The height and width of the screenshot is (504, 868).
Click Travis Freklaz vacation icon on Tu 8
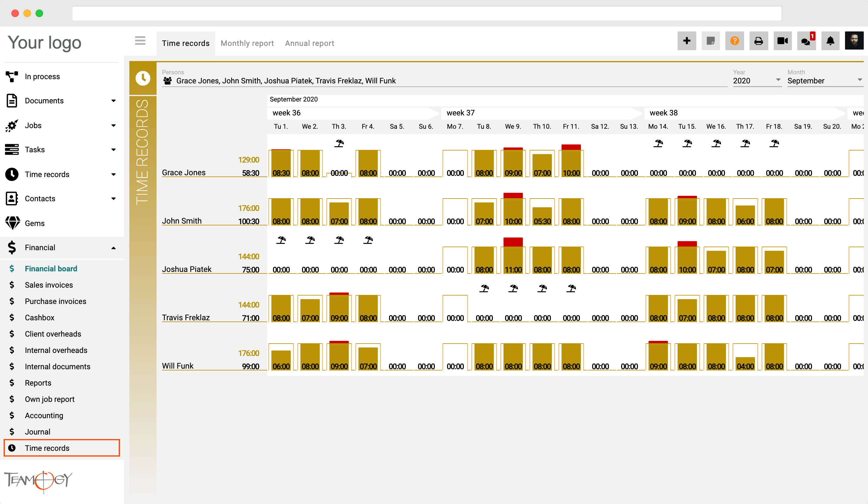484,288
